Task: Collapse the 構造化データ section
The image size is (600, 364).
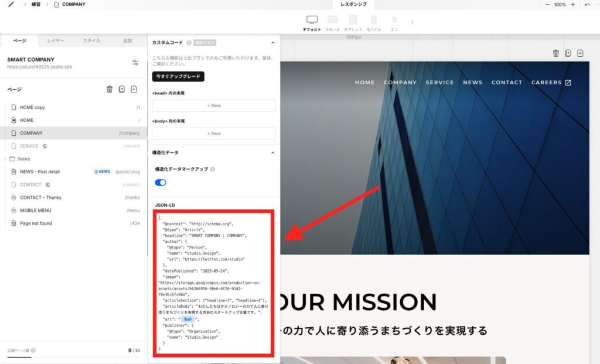Action: point(272,153)
